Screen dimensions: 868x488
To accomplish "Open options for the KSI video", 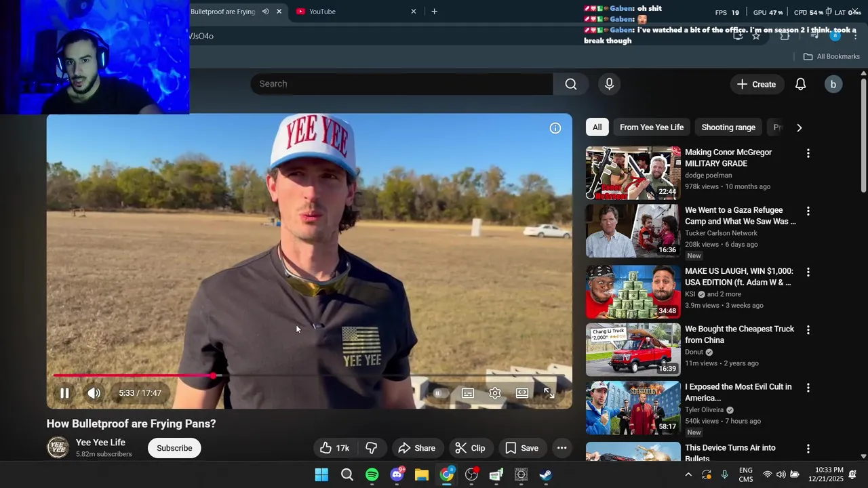I will tap(808, 272).
